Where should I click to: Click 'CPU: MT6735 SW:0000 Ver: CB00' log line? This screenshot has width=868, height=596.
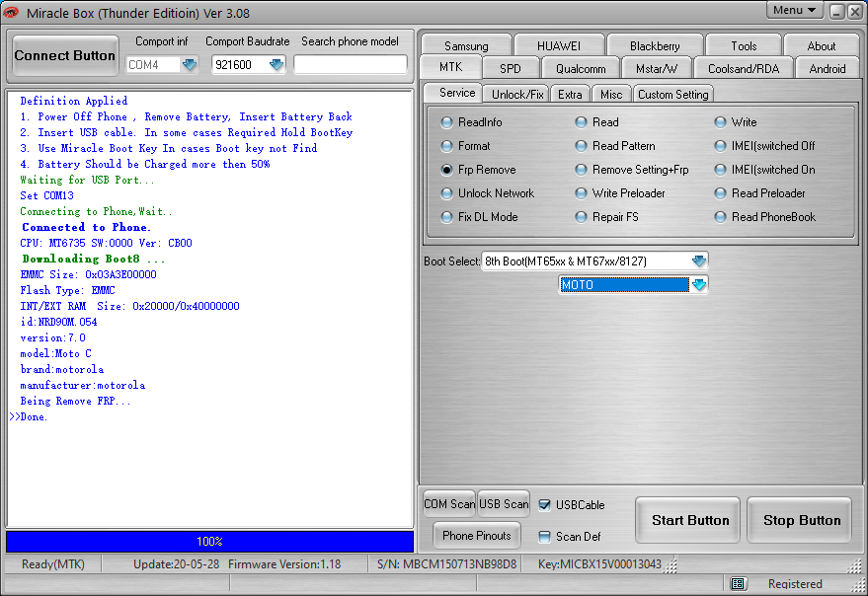point(107,243)
